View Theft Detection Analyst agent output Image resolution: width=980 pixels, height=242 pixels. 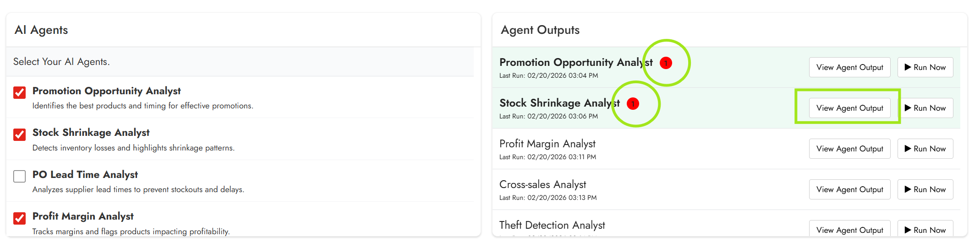(x=849, y=230)
